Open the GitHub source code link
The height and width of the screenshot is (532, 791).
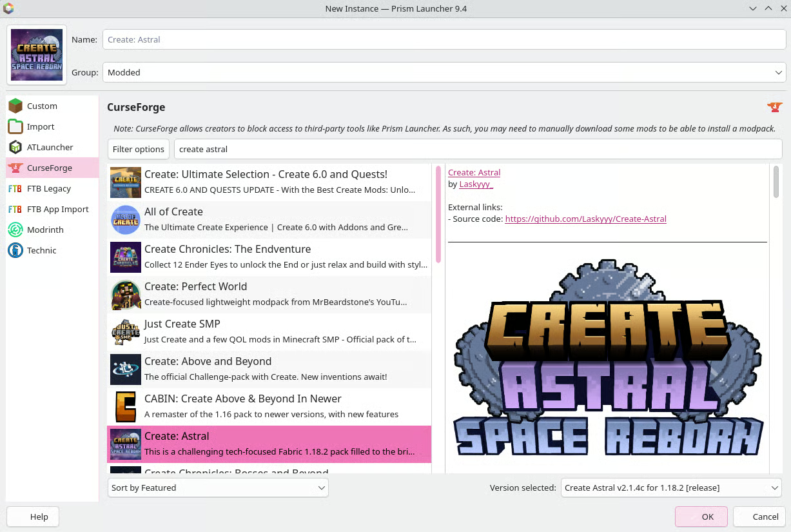(585, 219)
